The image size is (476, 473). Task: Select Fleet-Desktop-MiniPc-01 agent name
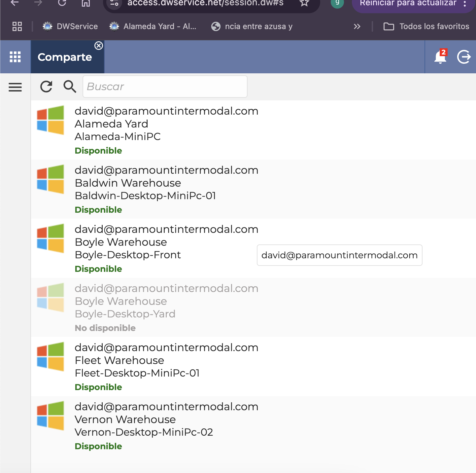(x=137, y=373)
